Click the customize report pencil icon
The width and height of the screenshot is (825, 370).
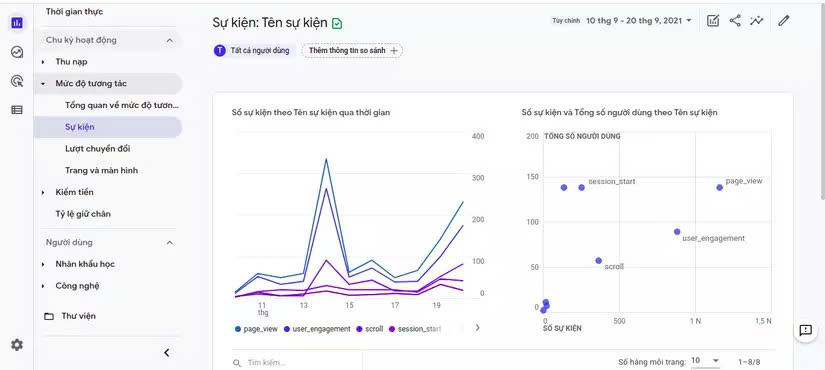coord(784,21)
